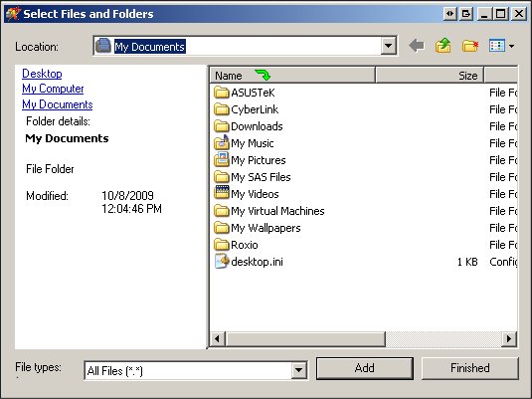Click the Finished button
The image size is (532, 399).
click(x=470, y=368)
